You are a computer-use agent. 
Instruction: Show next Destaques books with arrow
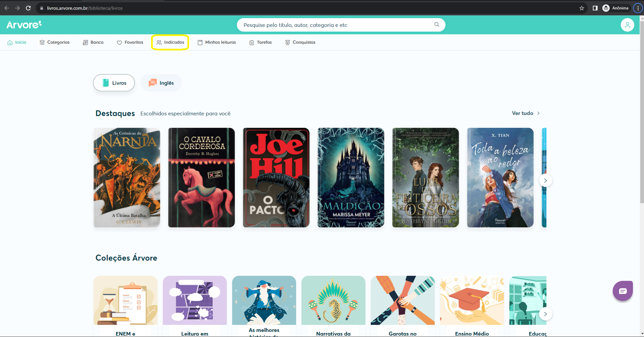tap(545, 181)
